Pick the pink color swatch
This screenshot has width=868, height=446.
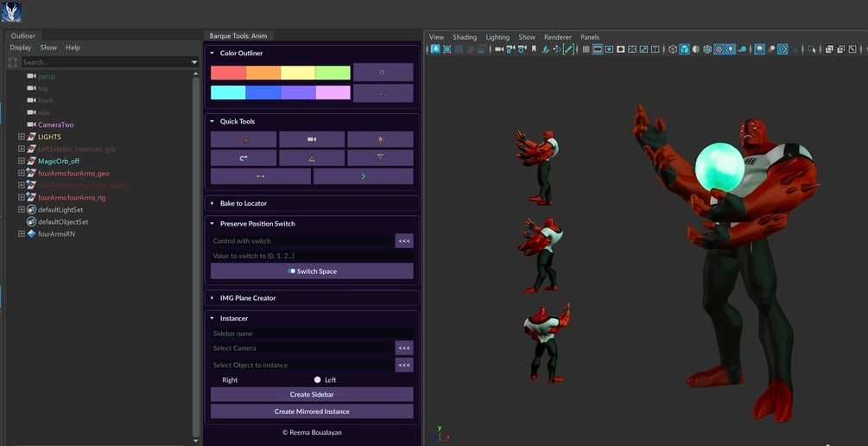point(333,92)
